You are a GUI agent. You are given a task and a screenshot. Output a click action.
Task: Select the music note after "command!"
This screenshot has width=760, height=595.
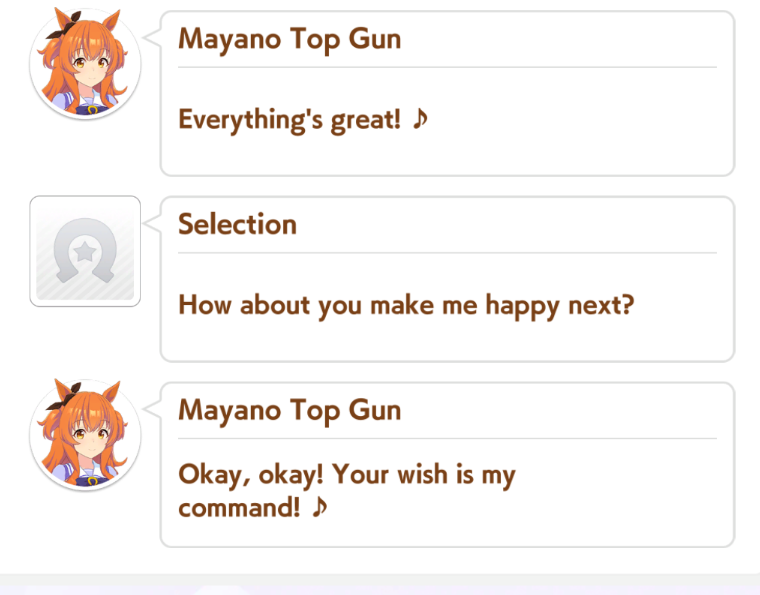coord(319,507)
